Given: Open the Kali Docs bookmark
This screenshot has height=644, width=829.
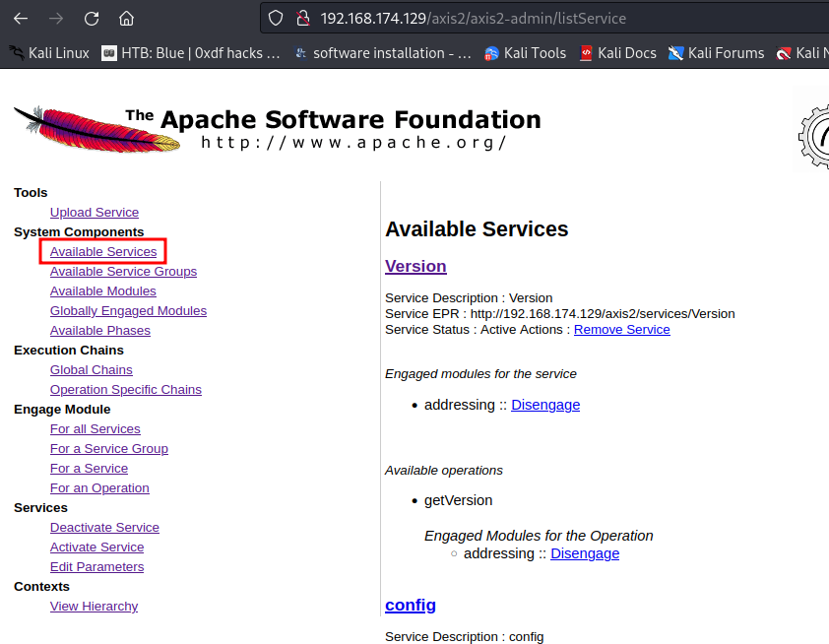Looking at the screenshot, I should (617, 53).
